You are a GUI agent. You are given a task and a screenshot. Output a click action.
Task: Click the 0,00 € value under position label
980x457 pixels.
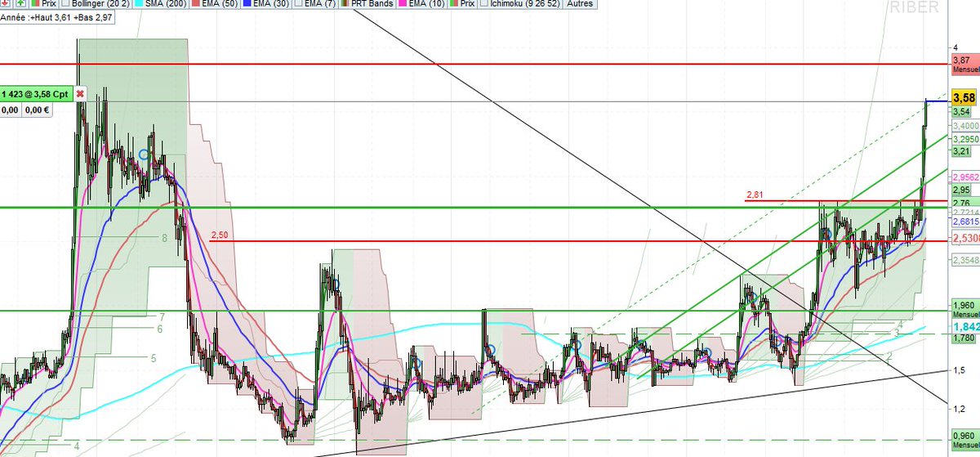(36, 109)
